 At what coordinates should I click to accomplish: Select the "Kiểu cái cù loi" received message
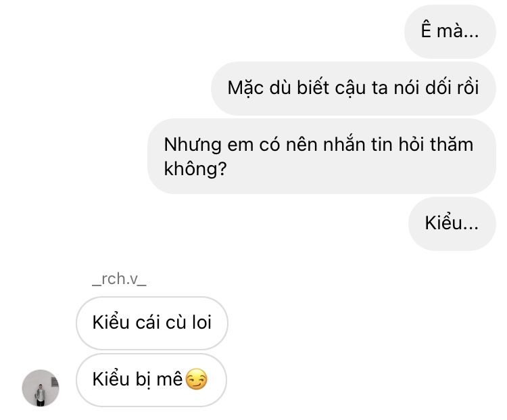[151, 323]
